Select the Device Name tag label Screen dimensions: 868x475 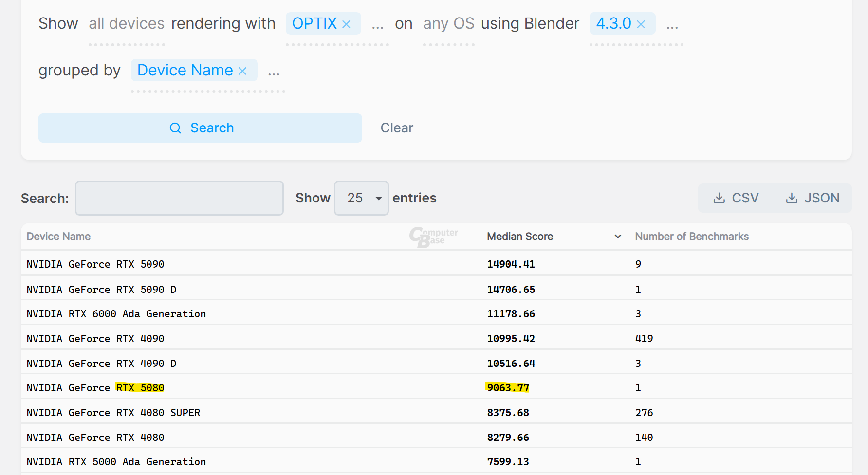pyautogui.click(x=185, y=70)
